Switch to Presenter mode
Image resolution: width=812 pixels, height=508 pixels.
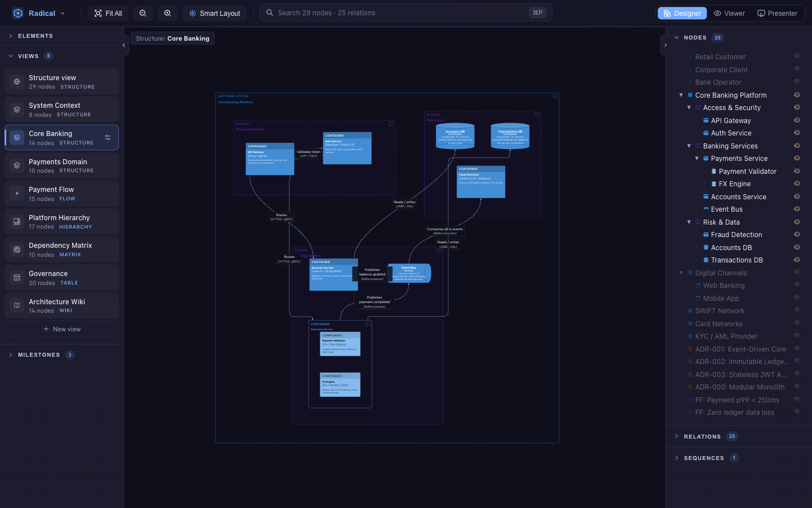(777, 13)
